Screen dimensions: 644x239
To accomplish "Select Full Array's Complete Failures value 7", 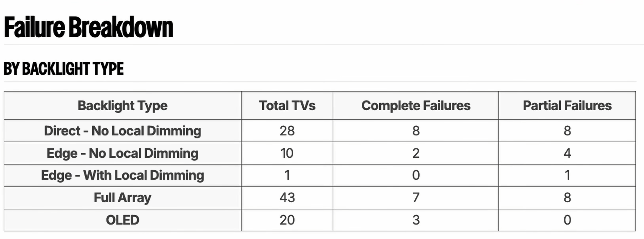I will pyautogui.click(x=416, y=198).
